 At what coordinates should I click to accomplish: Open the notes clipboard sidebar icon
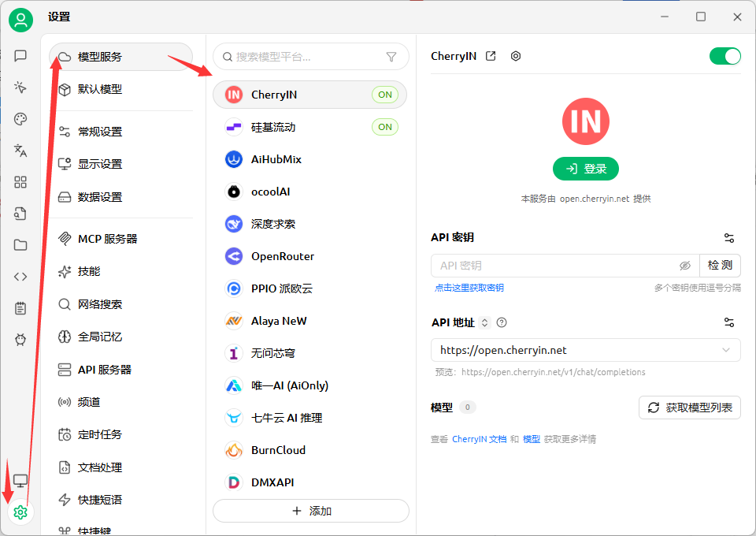(x=20, y=308)
